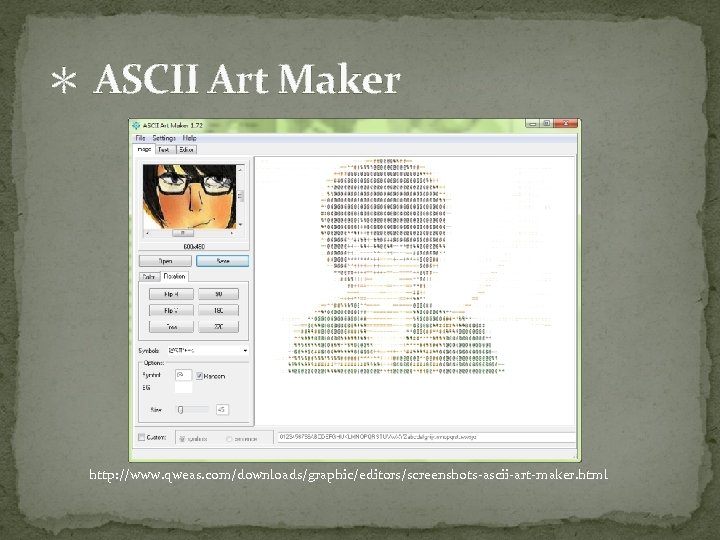Click the ASCII Art Maker title bar icon
Viewport: 720px width, 540px height.
[136, 125]
